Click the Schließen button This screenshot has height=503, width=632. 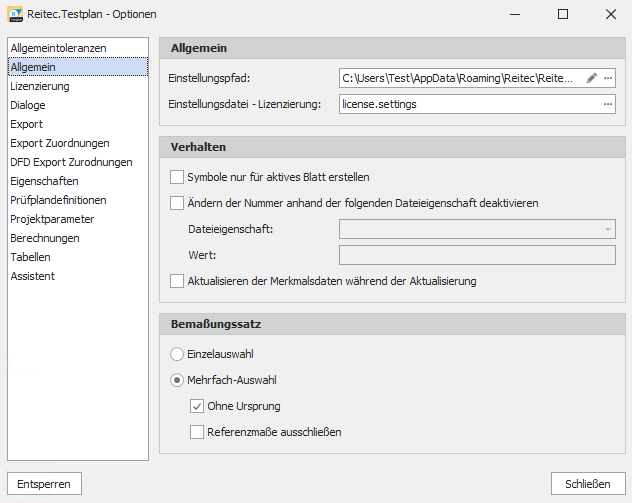[x=587, y=484]
